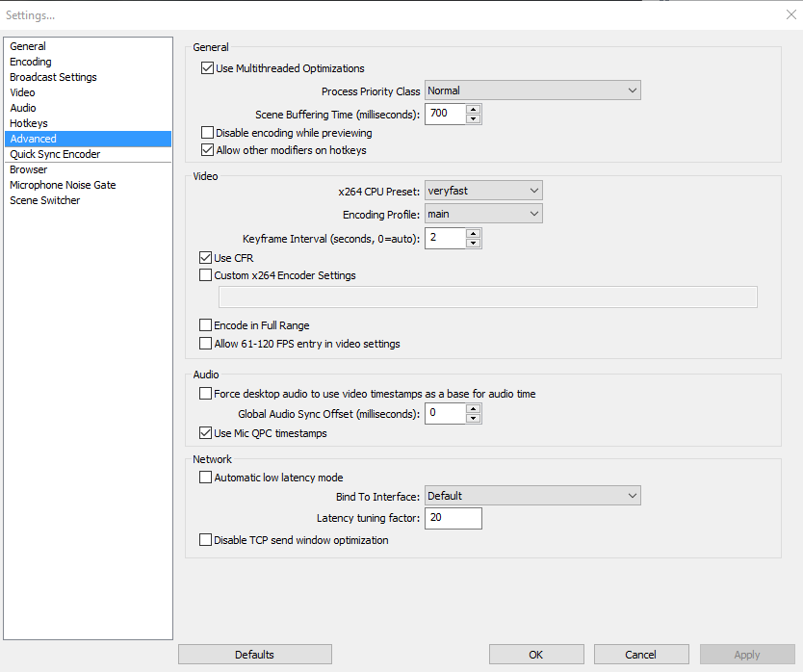The image size is (803, 672).
Task: Click the Defaults button
Action: 255,655
